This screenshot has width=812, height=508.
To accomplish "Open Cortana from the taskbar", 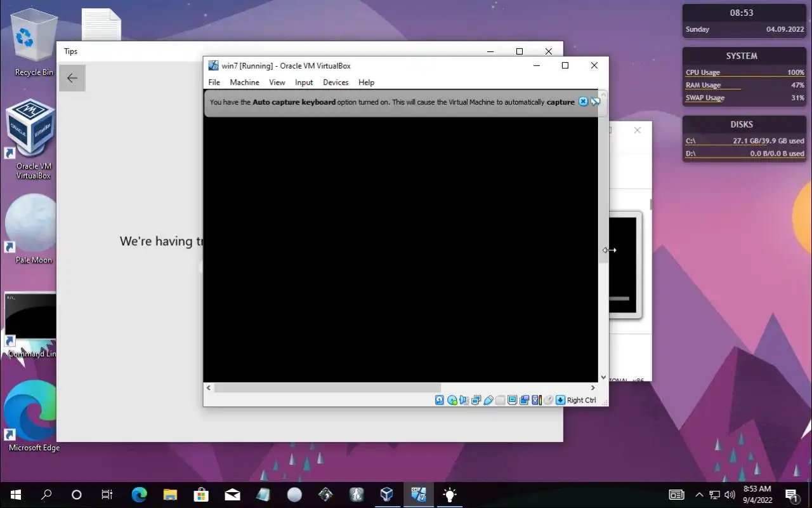I will coord(76,495).
